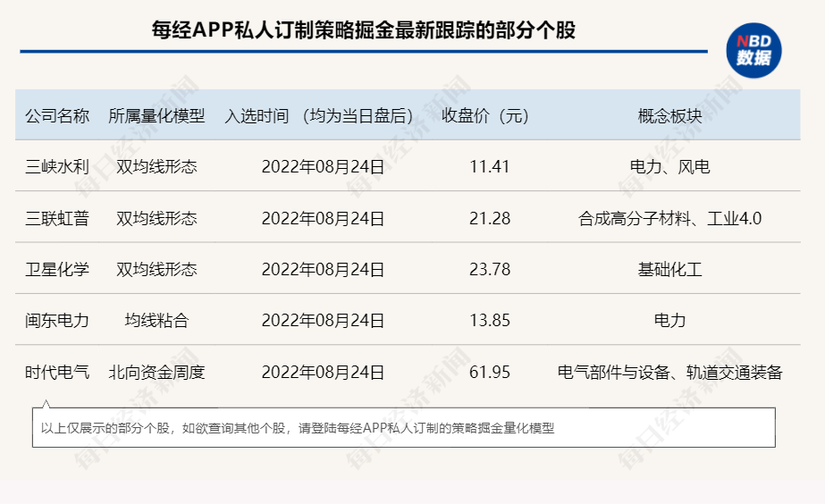Click the NBD数据 round logo
This screenshot has height=504, width=825.
(753, 51)
